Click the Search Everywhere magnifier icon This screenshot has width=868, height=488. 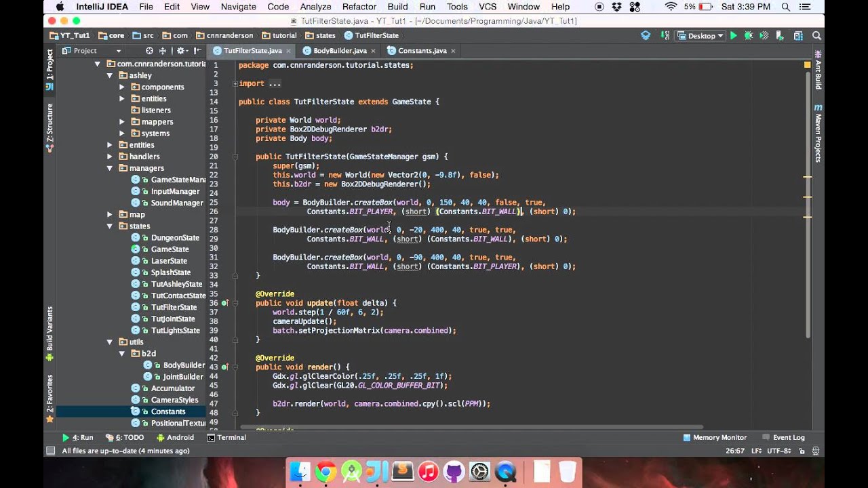(817, 36)
